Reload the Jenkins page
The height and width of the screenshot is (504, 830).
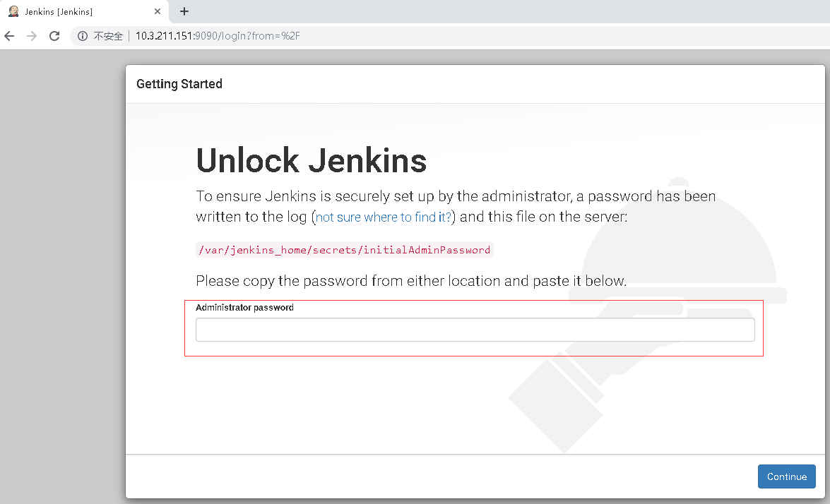[54, 36]
